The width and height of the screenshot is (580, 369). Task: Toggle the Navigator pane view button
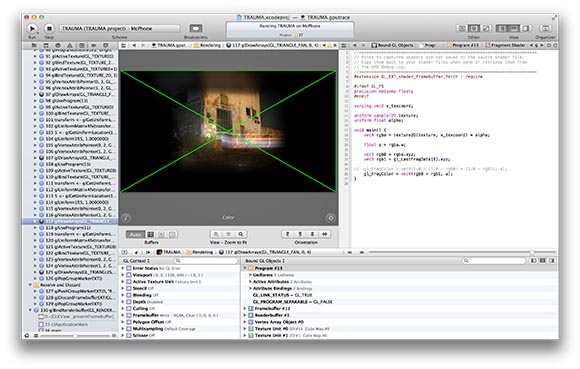pos(502,28)
